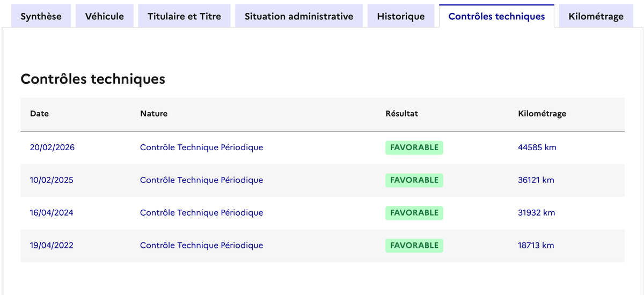Select the Contrôles techniques tab
The width and height of the screenshot is (644, 295).
click(x=496, y=16)
